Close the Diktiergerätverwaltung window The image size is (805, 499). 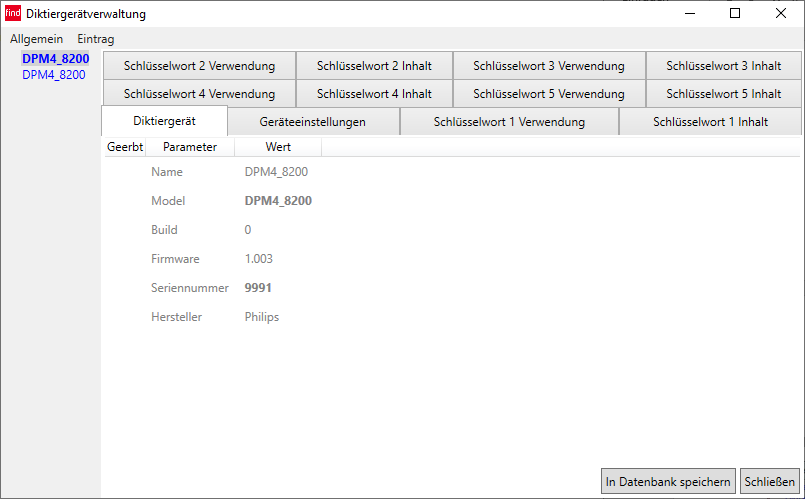(781, 13)
